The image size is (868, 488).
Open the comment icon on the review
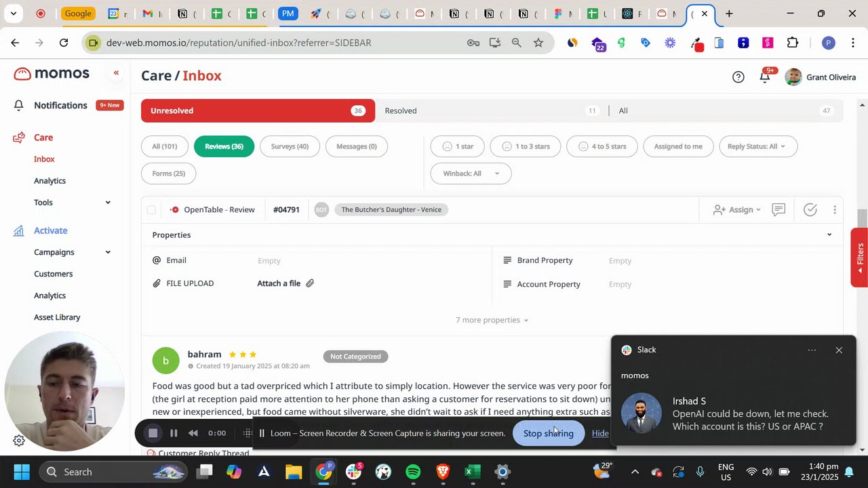pos(778,209)
